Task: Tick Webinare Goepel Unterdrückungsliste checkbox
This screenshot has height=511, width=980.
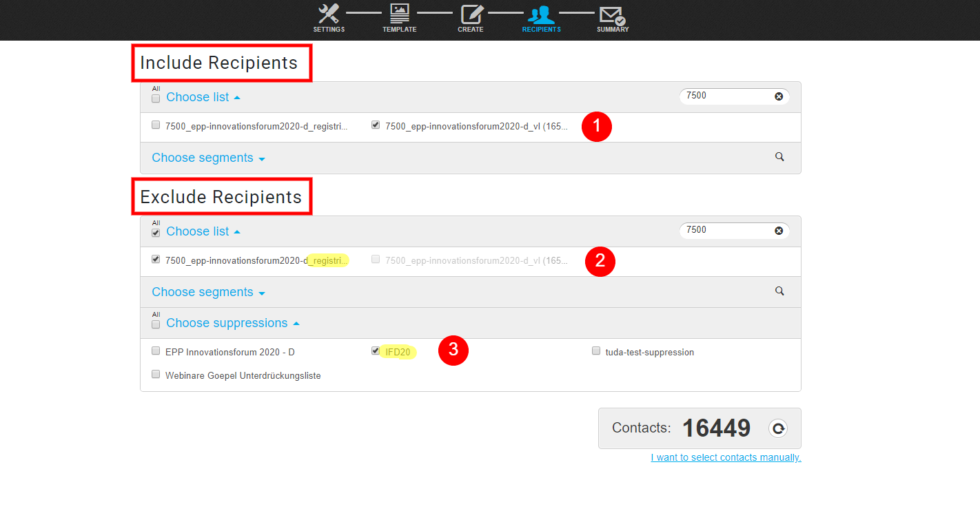Action: click(156, 375)
